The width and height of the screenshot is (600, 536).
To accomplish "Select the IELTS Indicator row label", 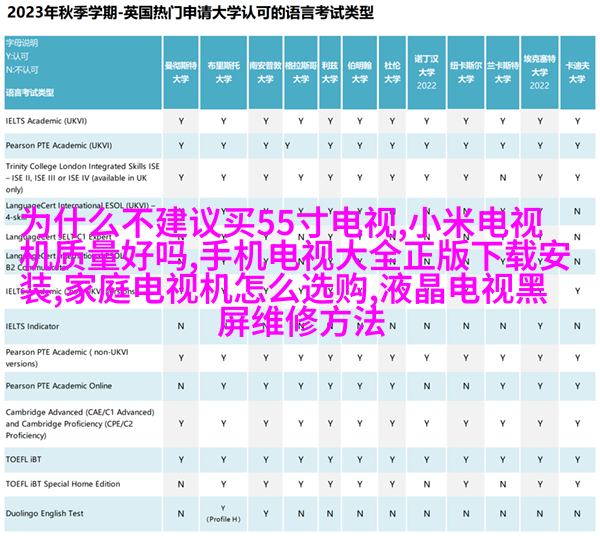I will [x=33, y=326].
